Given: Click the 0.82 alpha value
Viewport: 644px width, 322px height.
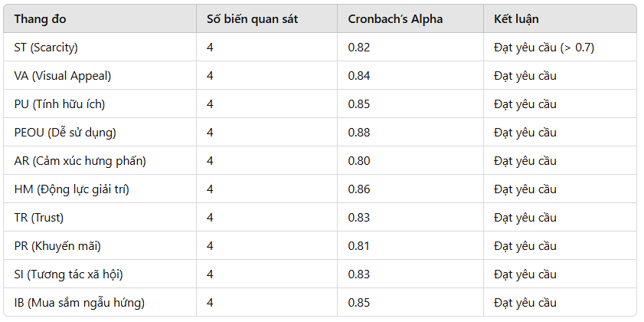Looking at the screenshot, I should [359, 48].
